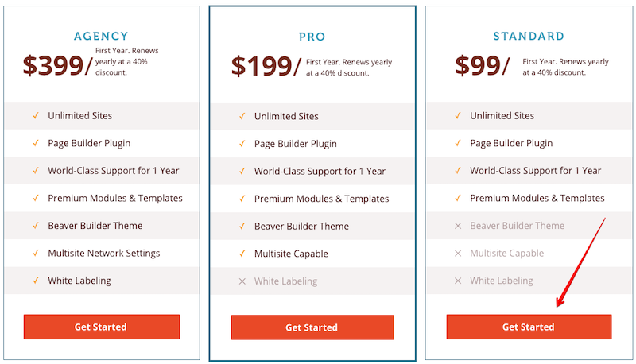Click checkmark beside Pro Beaver Builder Theme
636x364 pixels.
(x=242, y=226)
